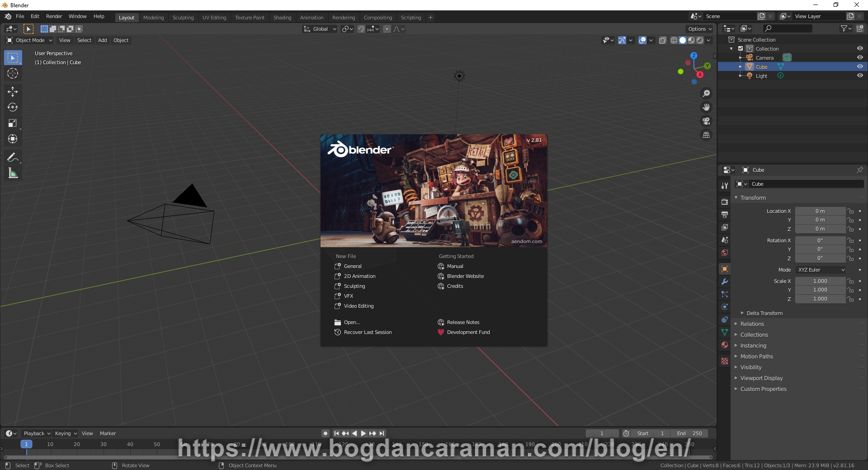Hide the Camera in outliner
Image resolution: width=868 pixels, height=470 pixels.
pos(860,57)
